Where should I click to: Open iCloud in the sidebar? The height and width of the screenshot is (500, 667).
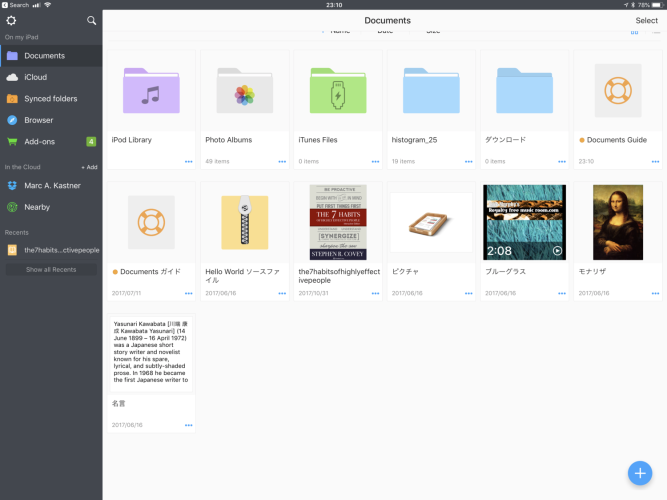point(36,77)
